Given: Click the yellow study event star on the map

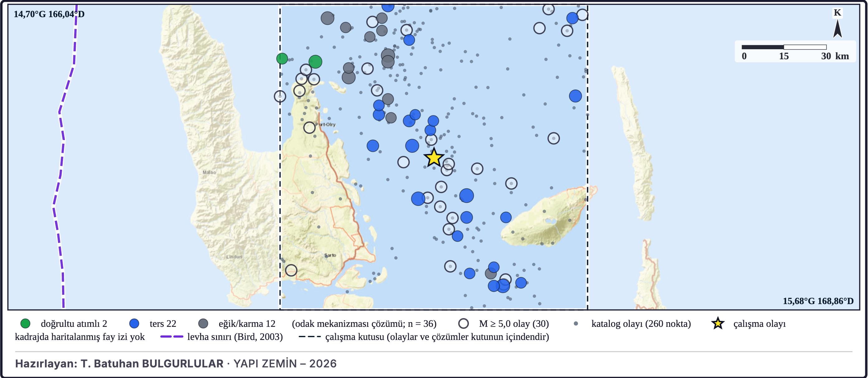Looking at the screenshot, I should point(434,157).
